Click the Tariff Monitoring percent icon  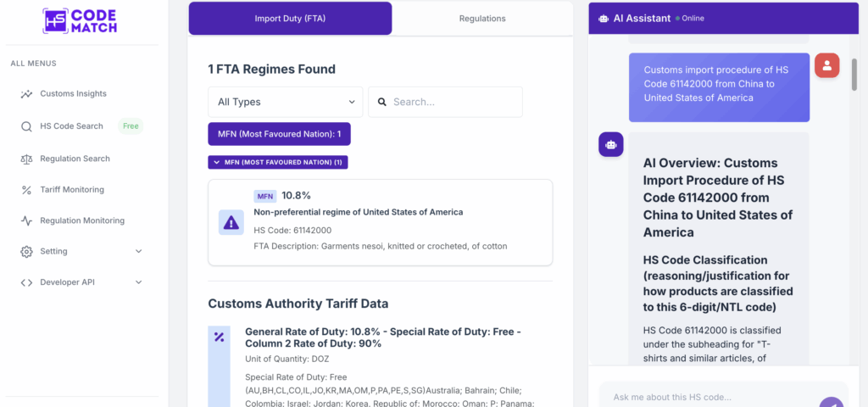point(26,190)
